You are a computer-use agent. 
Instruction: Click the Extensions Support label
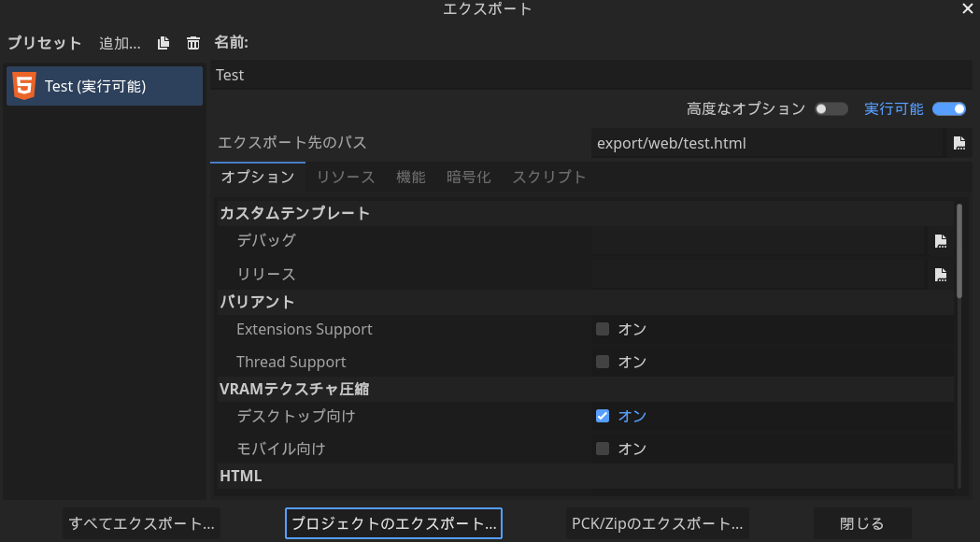coord(305,329)
